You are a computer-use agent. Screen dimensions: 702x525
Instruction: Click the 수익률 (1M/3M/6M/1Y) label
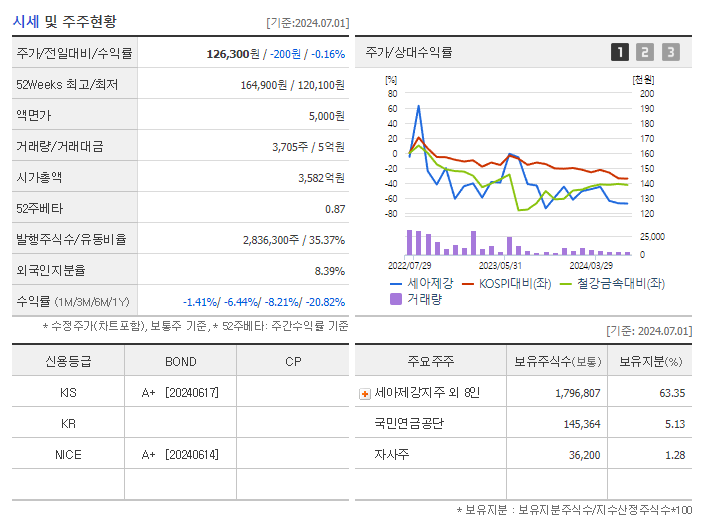pyautogui.click(x=73, y=301)
